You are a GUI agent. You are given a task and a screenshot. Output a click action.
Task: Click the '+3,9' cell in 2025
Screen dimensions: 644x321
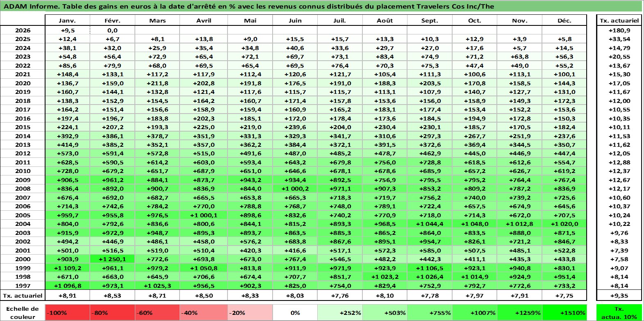tap(520, 39)
